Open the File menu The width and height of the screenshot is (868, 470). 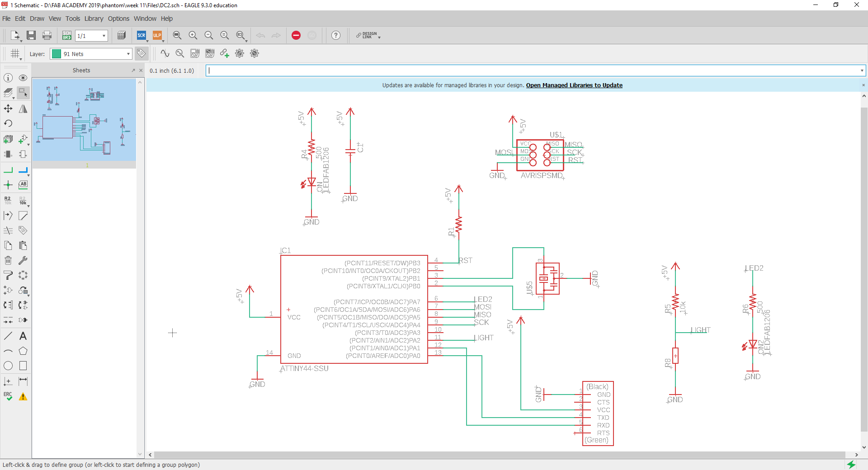coord(6,19)
